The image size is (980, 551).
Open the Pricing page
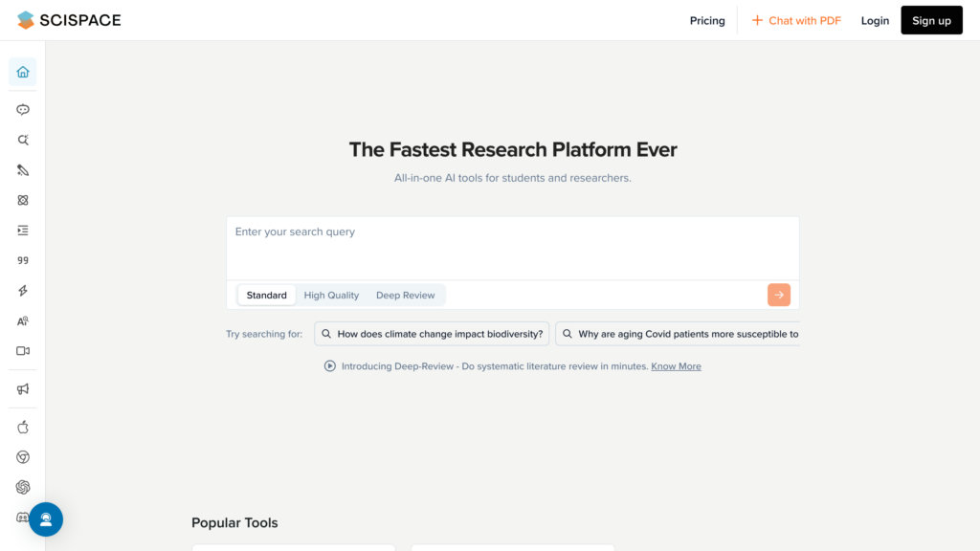(707, 21)
